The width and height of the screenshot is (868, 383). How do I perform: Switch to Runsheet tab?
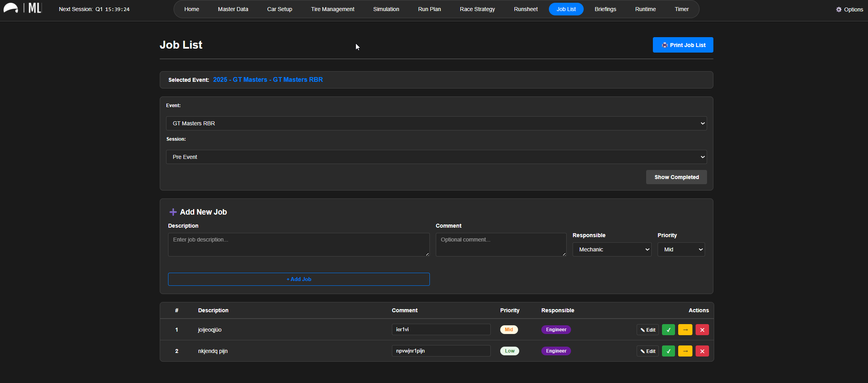tap(526, 9)
